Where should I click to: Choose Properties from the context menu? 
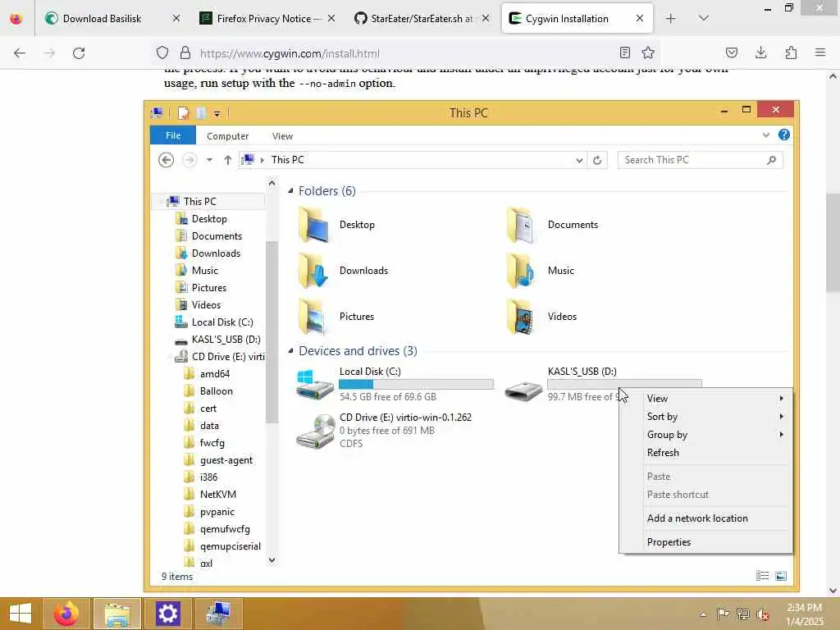coord(705,542)
